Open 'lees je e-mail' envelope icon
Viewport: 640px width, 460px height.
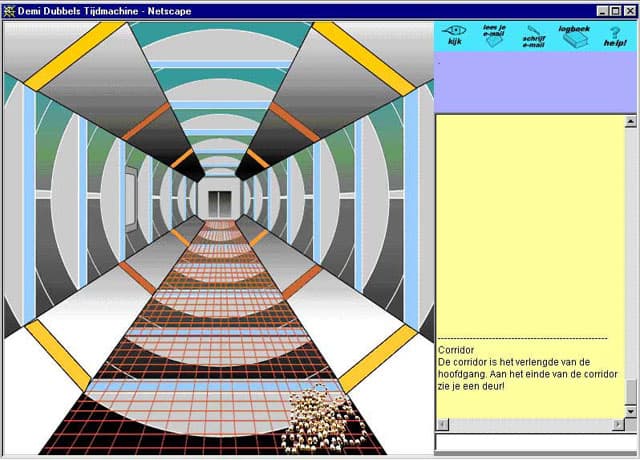(494, 37)
